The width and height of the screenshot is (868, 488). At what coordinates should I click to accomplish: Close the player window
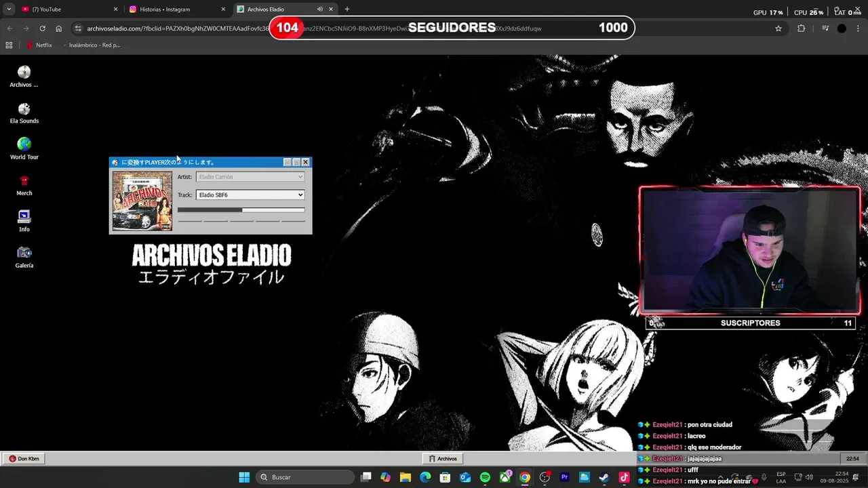click(306, 162)
